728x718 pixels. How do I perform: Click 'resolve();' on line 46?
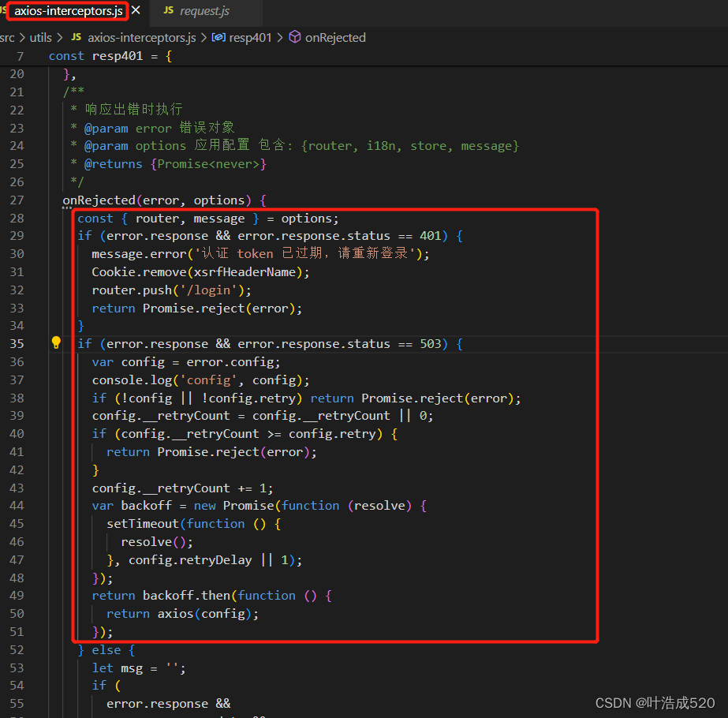[157, 542]
